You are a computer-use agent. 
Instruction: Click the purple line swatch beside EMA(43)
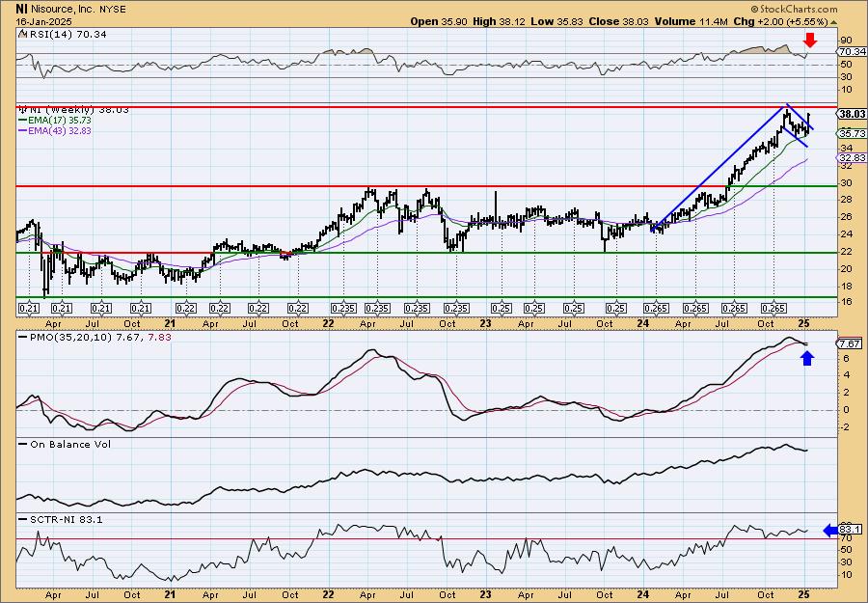point(25,131)
